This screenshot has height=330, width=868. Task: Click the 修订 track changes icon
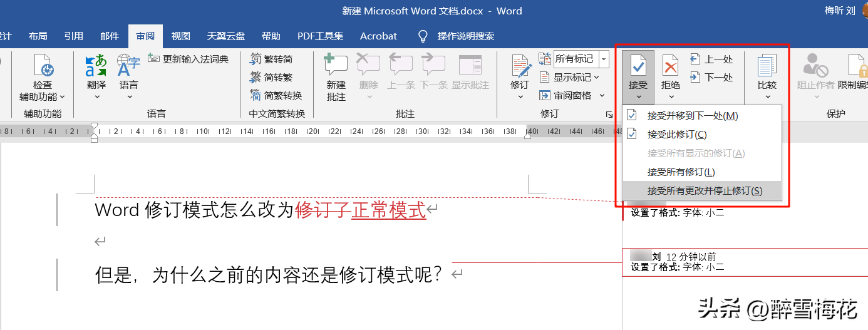(520, 66)
